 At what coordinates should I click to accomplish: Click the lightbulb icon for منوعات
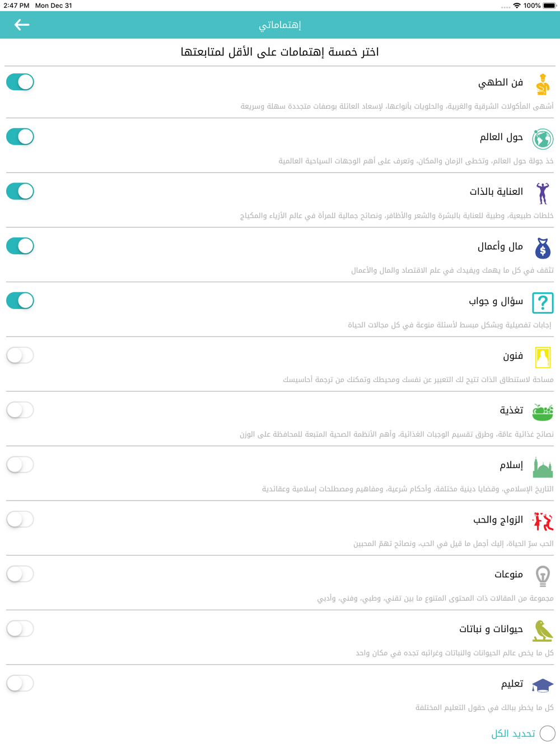coord(542,576)
